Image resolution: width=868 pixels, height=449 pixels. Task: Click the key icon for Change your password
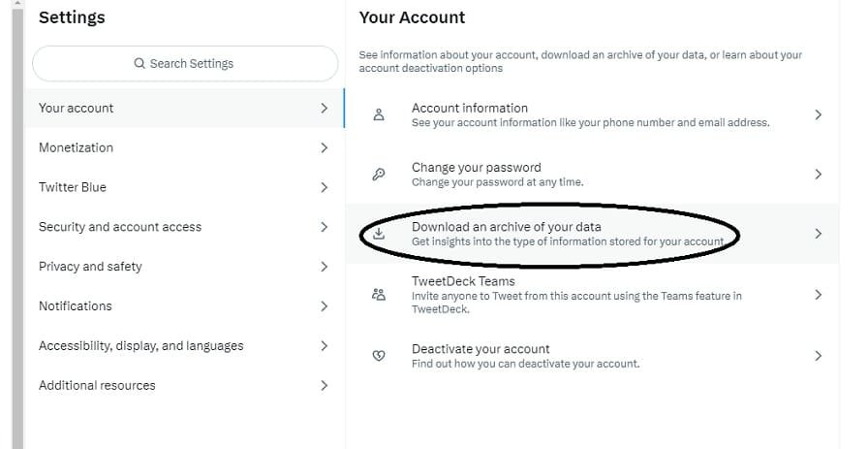pyautogui.click(x=379, y=175)
